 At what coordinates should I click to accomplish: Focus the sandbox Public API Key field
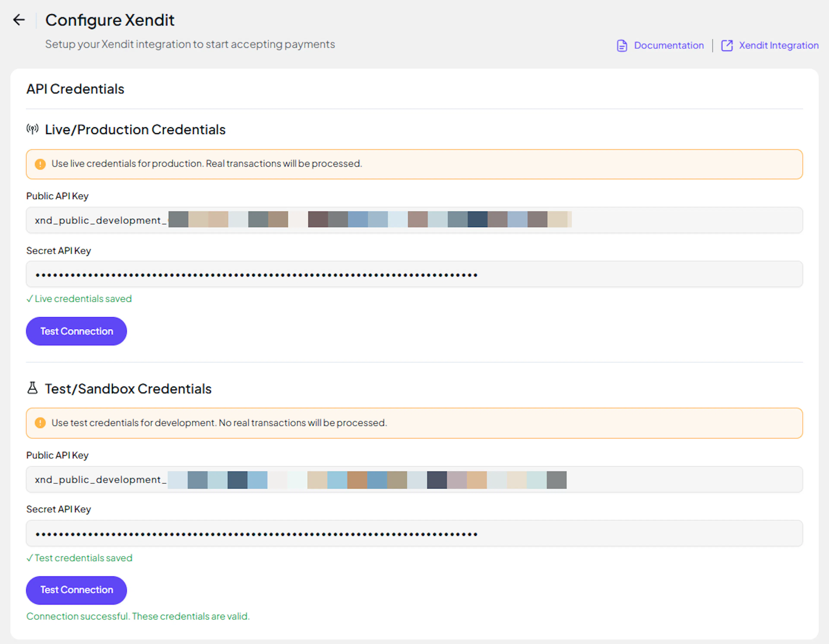[414, 479]
